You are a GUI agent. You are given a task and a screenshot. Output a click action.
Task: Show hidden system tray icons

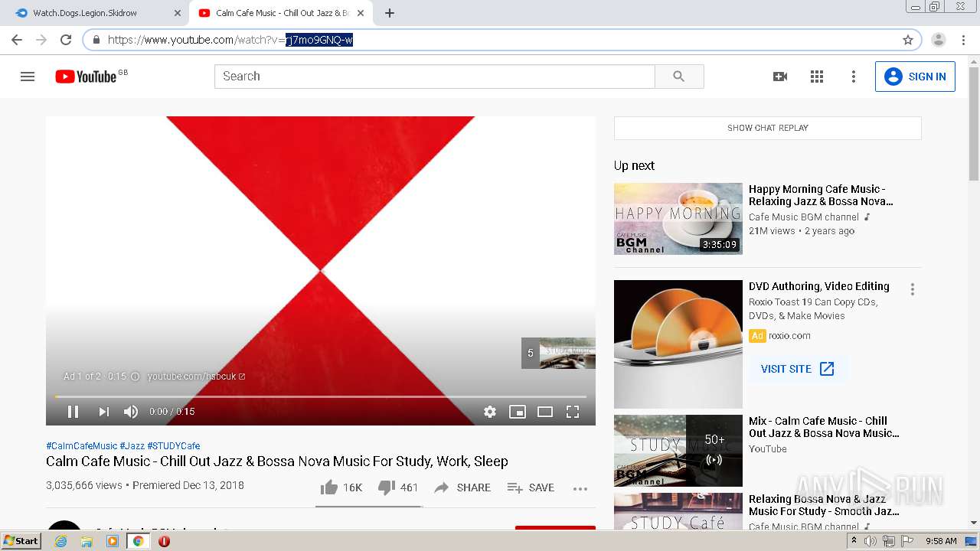[x=854, y=541]
